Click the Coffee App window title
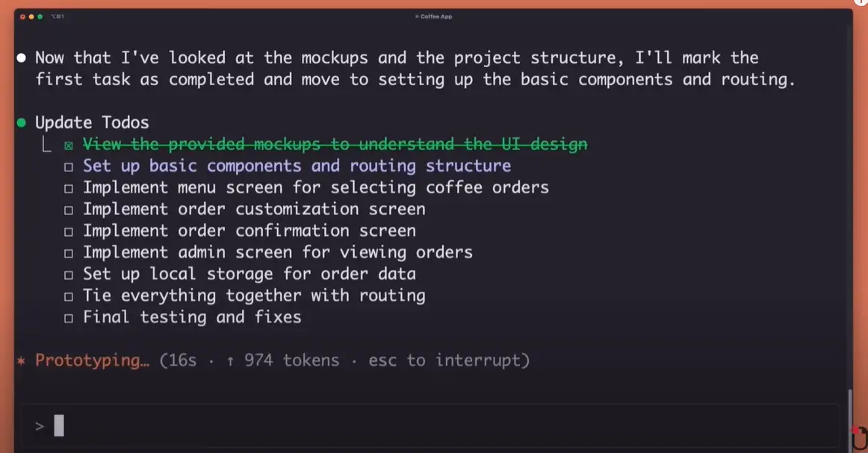 (x=434, y=16)
